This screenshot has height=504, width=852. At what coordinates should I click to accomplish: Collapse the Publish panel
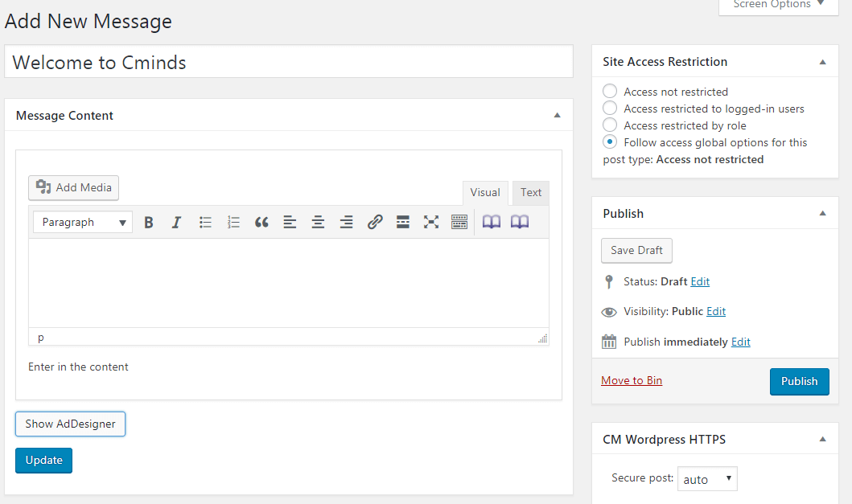pyautogui.click(x=822, y=214)
